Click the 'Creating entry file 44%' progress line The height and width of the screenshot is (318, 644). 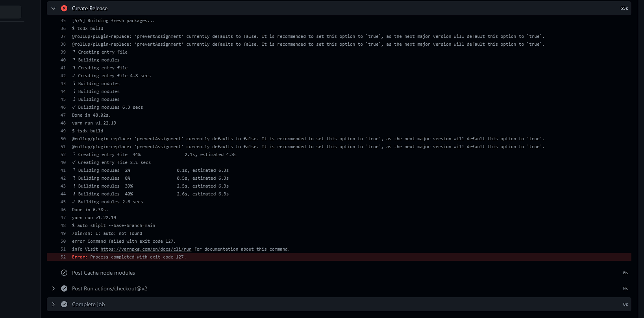(154, 154)
